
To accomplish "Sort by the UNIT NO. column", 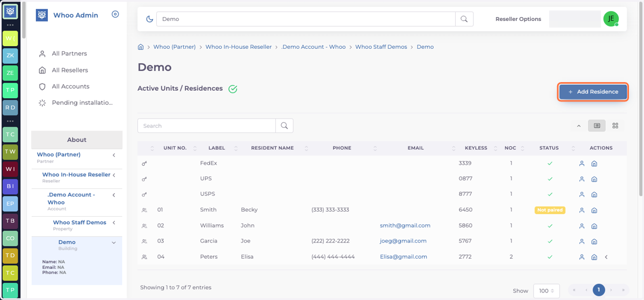I will (175, 148).
